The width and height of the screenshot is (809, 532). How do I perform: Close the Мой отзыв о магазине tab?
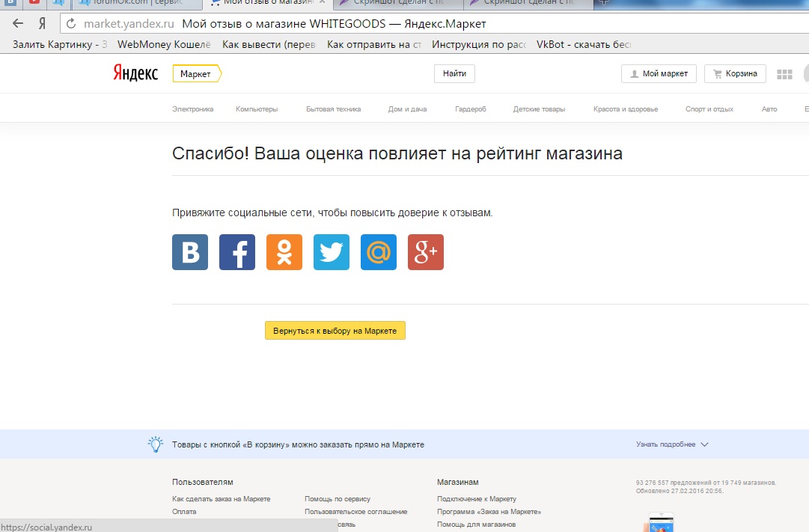point(322,2)
